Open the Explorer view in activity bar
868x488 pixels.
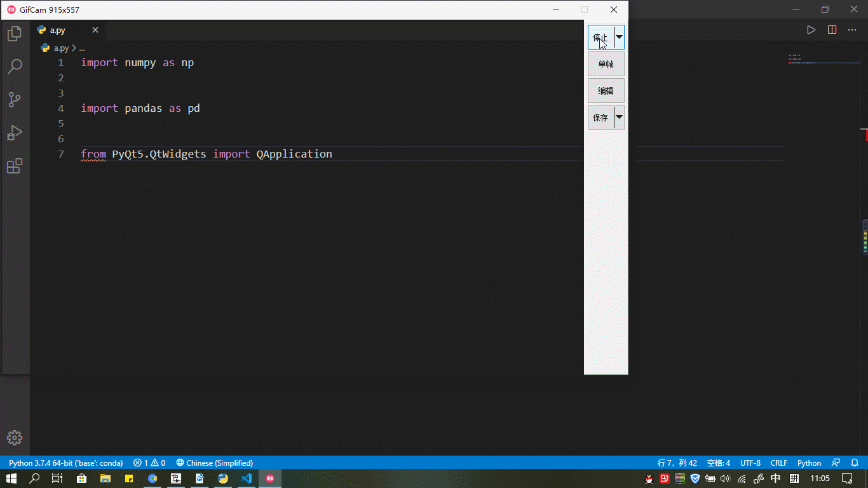click(15, 34)
